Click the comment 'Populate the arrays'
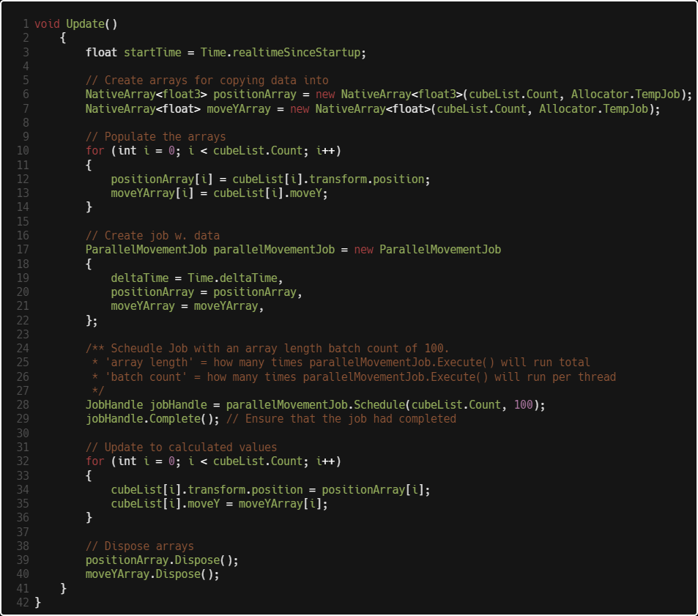Screen dimensions: 698x616 (x=156, y=137)
